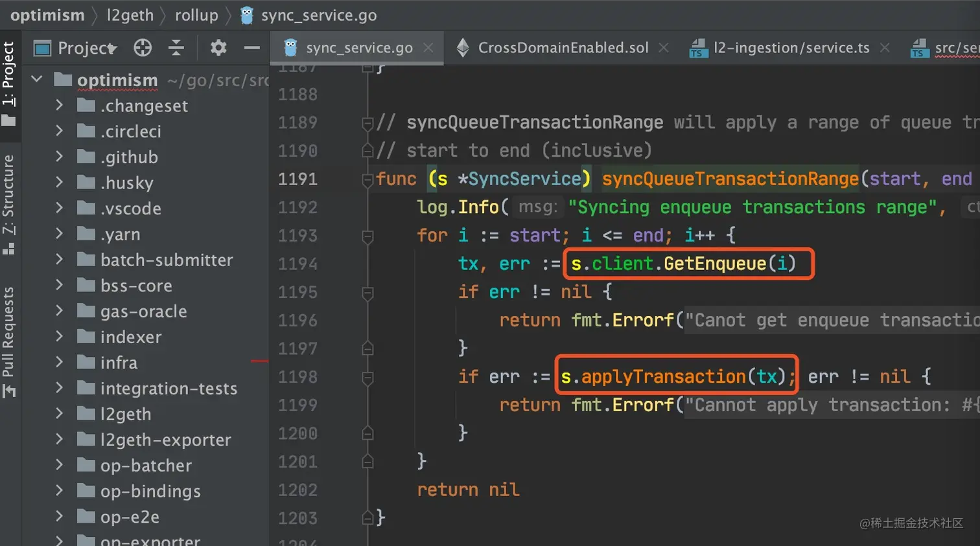980x546 pixels.
Task: Switch to the l2-ingestion/service.ts tab
Action: [x=791, y=48]
